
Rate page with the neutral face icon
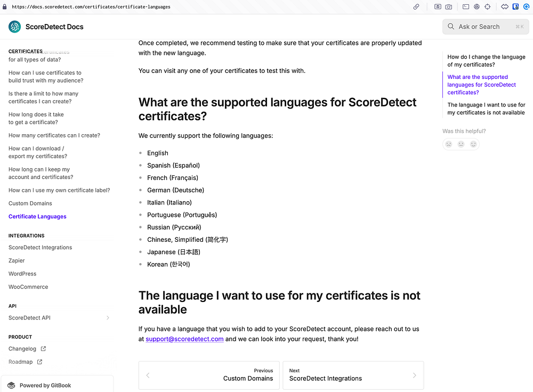point(461,144)
